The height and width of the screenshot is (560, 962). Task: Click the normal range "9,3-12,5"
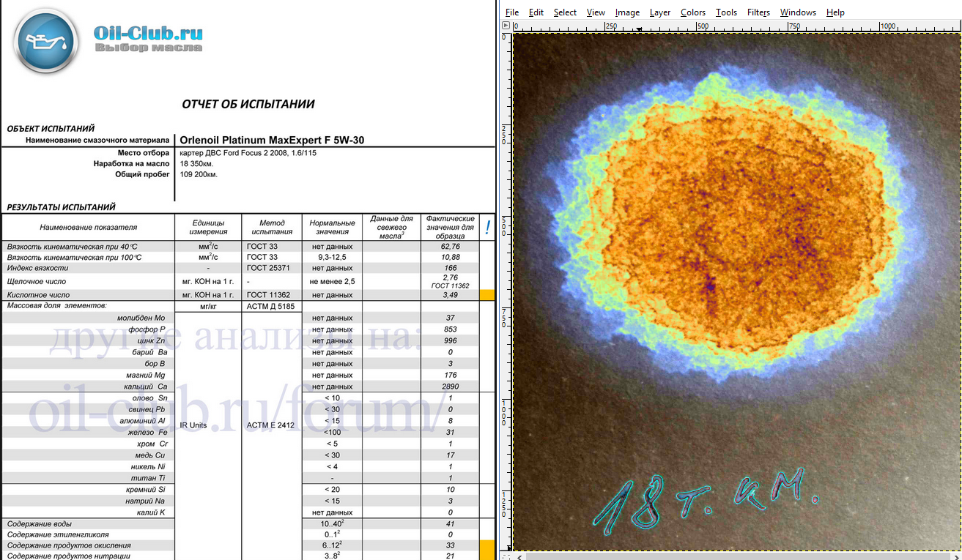point(332,258)
